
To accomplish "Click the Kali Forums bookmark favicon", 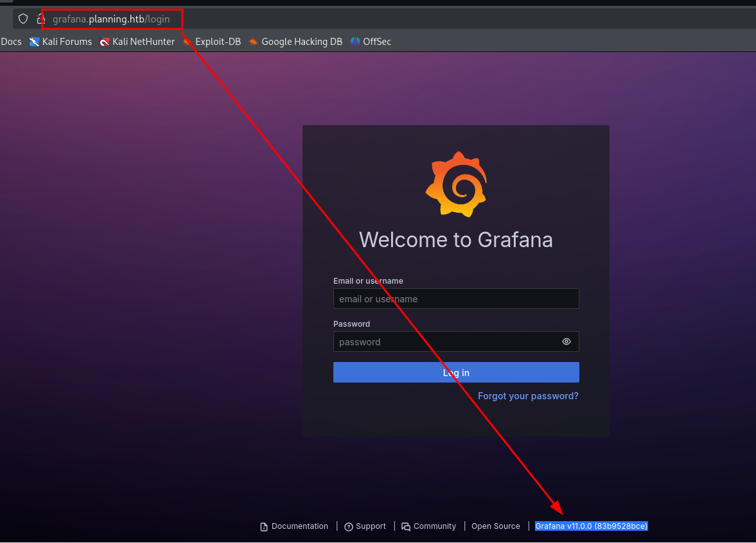I will click(34, 42).
